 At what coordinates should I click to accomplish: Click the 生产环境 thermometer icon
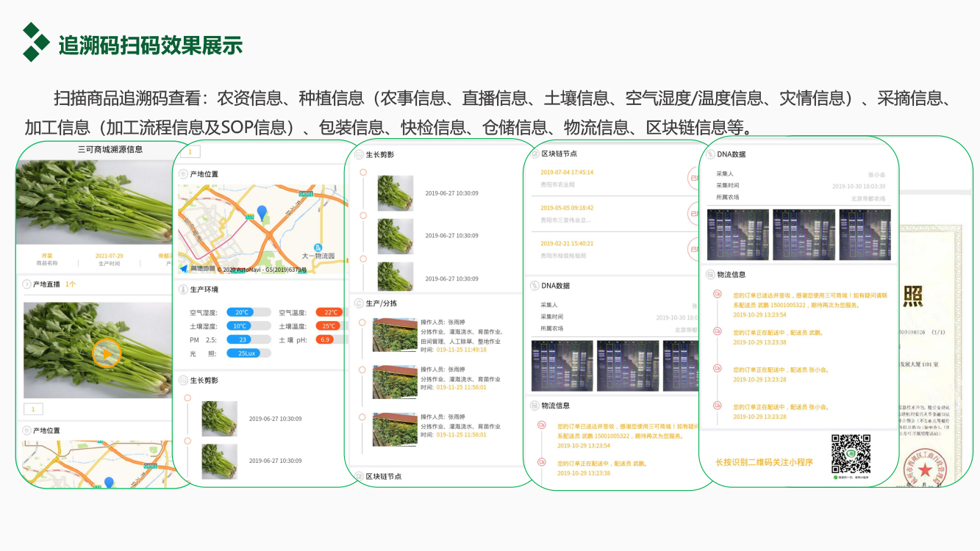tap(183, 289)
